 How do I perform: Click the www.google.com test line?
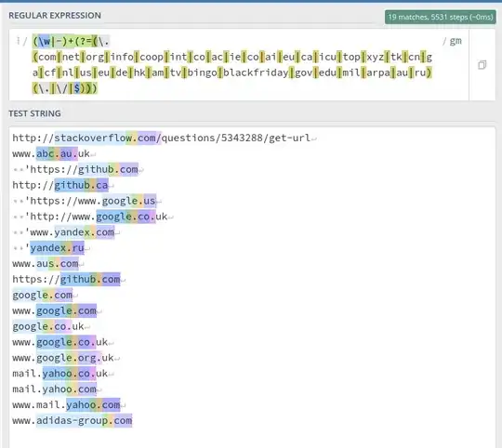point(55,310)
